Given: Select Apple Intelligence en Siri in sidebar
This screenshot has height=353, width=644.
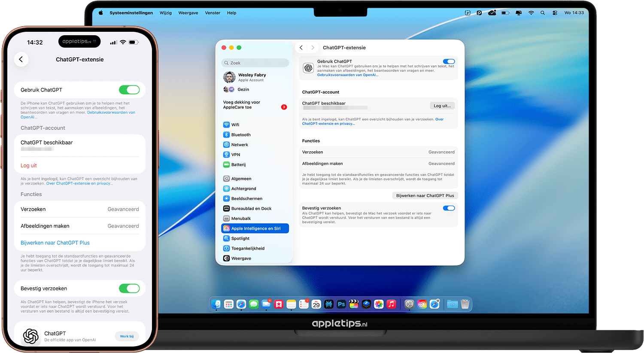Looking at the screenshot, I should (255, 228).
